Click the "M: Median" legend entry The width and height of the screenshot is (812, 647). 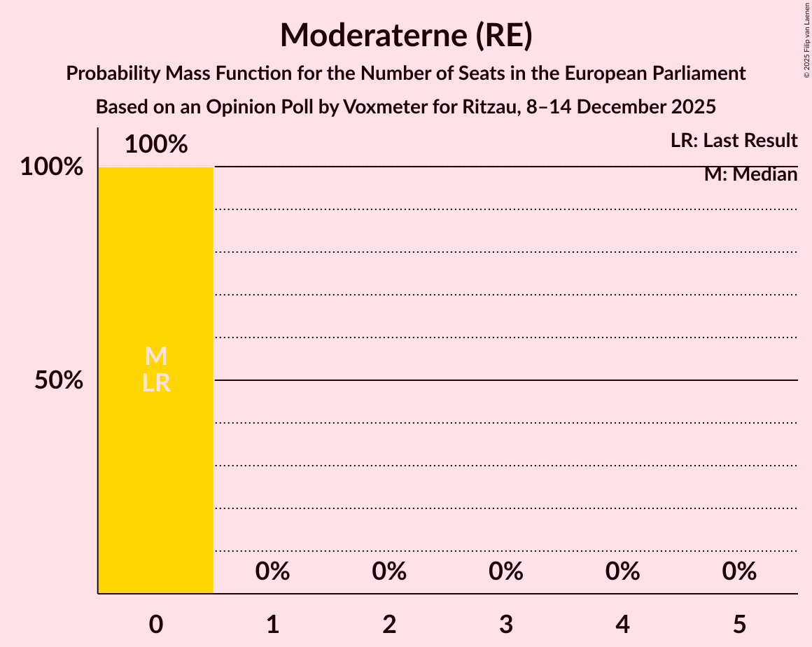point(750,174)
